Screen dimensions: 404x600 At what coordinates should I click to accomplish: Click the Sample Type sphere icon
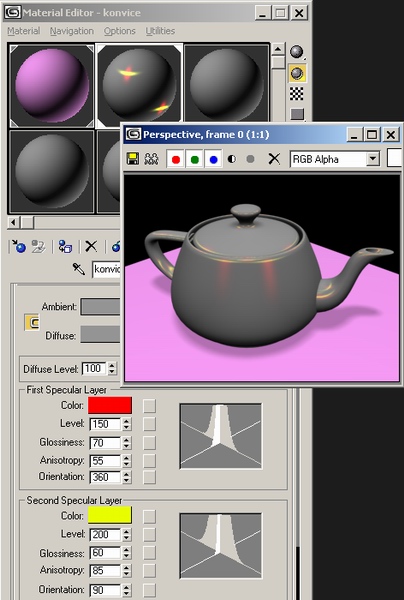tap(297, 52)
